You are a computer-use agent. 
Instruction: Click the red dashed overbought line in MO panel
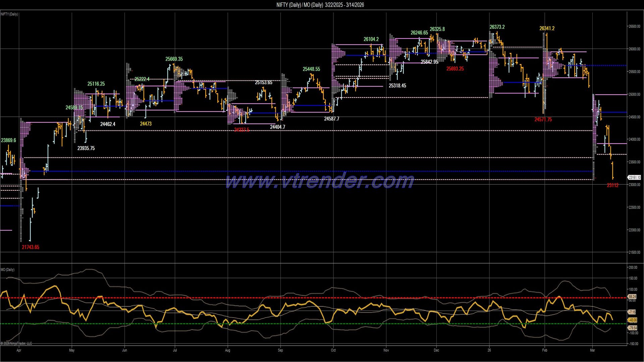(235, 297)
